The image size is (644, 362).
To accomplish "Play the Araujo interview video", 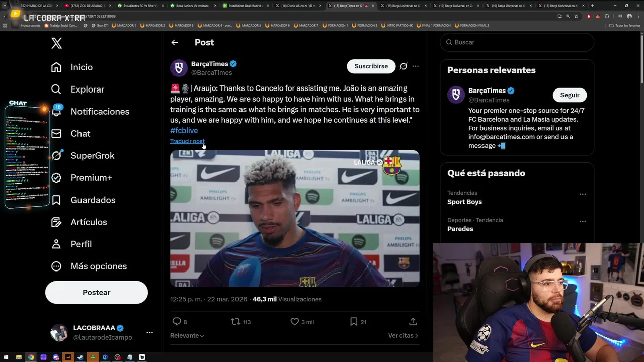I will point(295,218).
